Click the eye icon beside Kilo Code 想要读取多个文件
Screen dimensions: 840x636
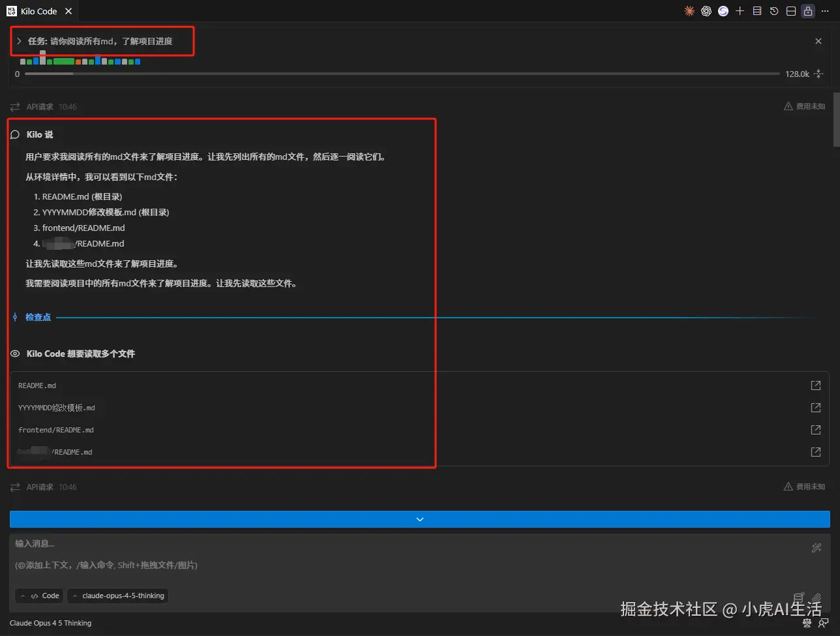(x=15, y=354)
